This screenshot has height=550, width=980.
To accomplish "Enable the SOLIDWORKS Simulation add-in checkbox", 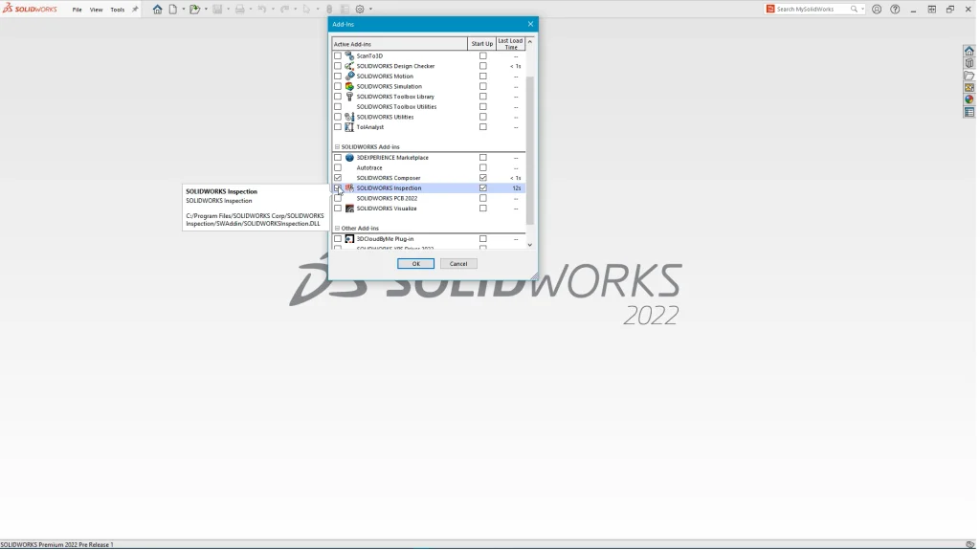I will [x=338, y=86].
